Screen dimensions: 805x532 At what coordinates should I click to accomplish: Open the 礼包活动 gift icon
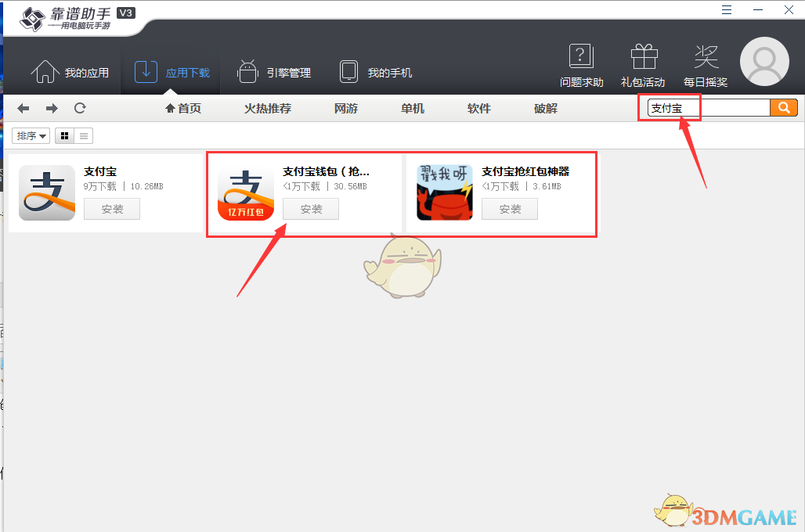[643, 66]
